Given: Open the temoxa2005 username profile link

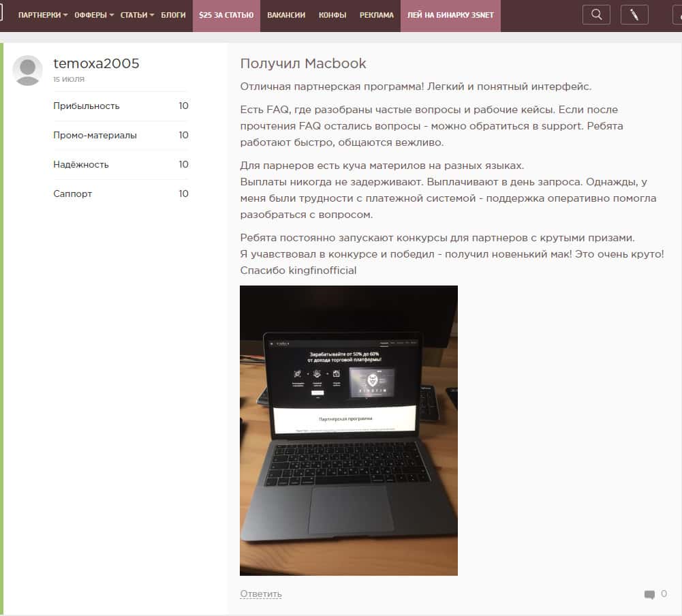Looking at the screenshot, I should (x=96, y=63).
